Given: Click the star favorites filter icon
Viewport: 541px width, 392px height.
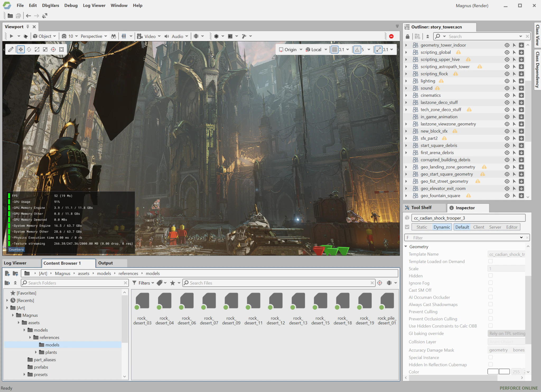Looking at the screenshot, I should pyautogui.click(x=172, y=283).
